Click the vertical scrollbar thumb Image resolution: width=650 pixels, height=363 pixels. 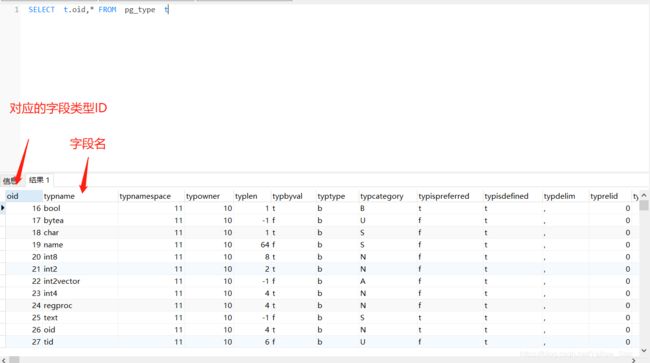(644, 206)
